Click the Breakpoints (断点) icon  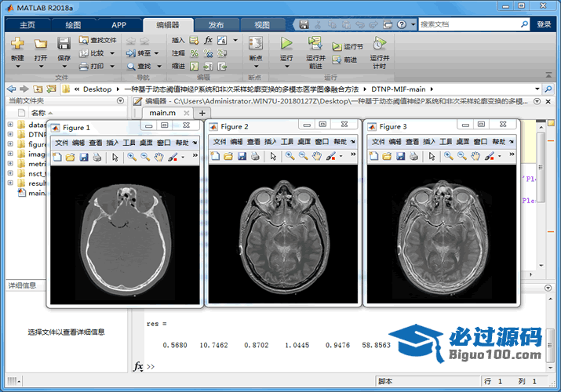tap(256, 43)
